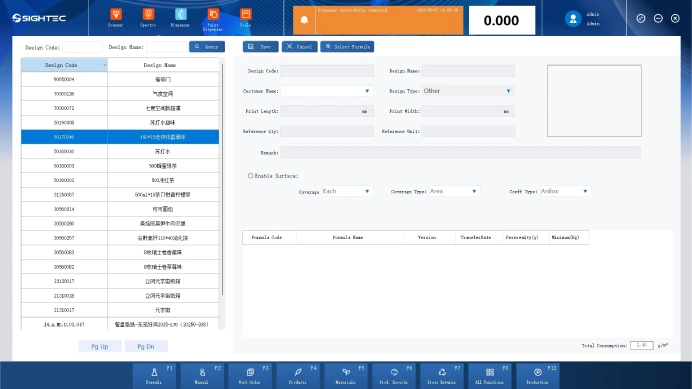Open the Products module (F4)
Screen dimensions: 692x389
[x=297, y=375]
